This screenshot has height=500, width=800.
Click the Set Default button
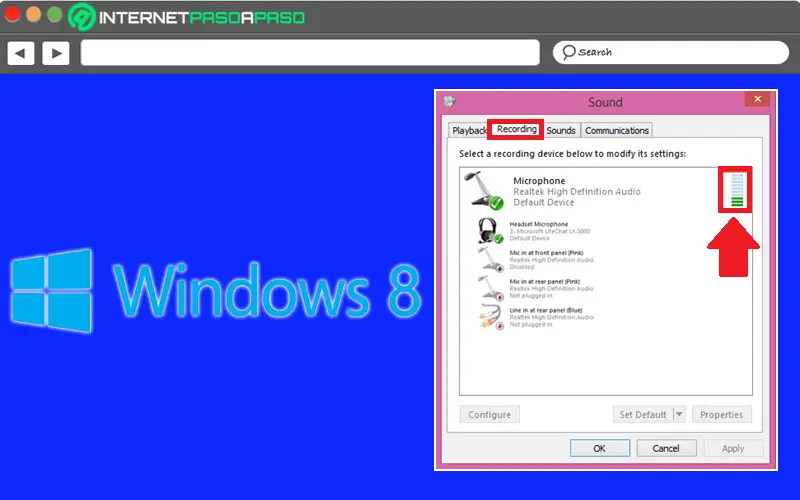click(x=643, y=415)
